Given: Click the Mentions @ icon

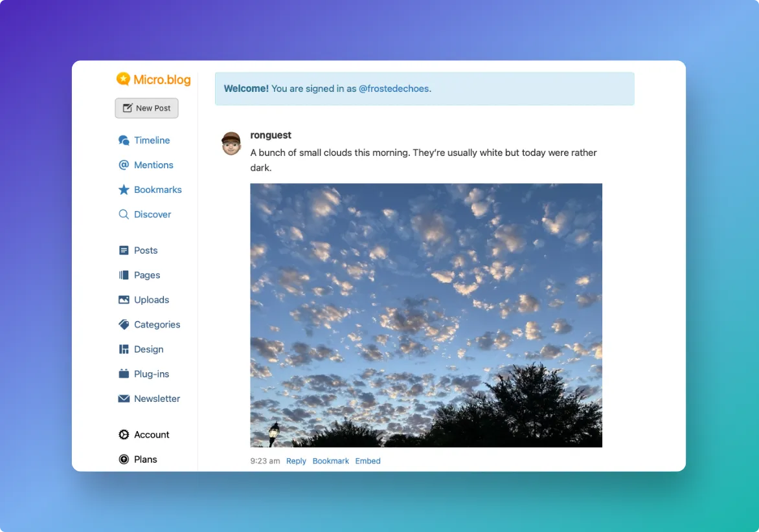Looking at the screenshot, I should (124, 165).
